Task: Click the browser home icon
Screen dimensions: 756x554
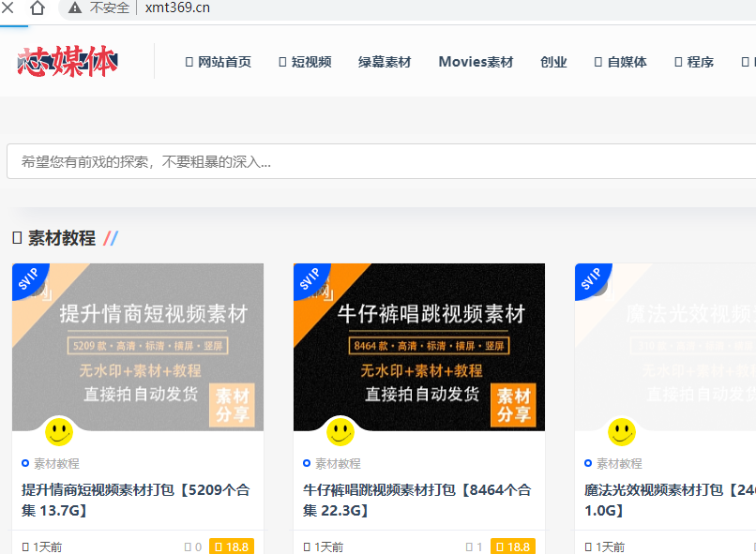Action: 38,8
